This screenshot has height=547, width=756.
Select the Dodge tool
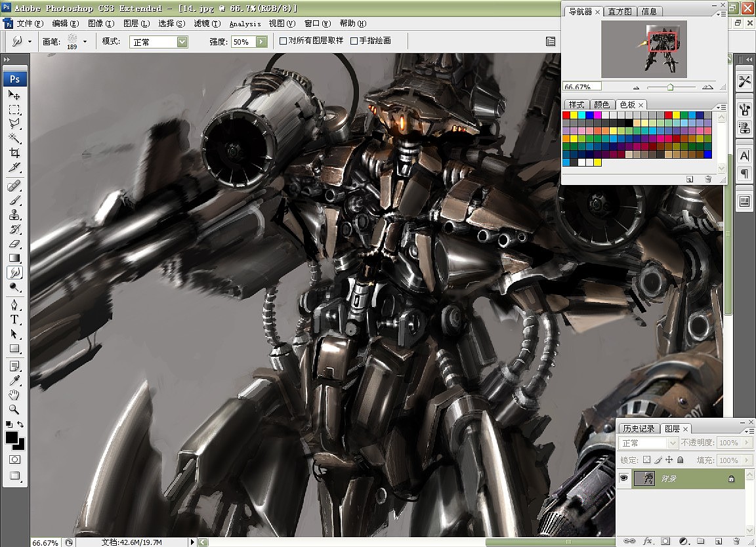coord(14,287)
